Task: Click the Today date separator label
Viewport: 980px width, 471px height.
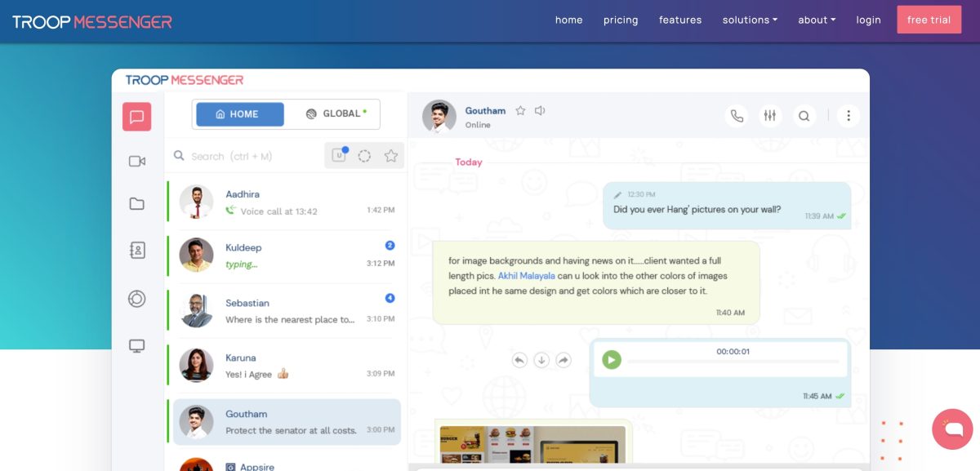Action: click(469, 162)
